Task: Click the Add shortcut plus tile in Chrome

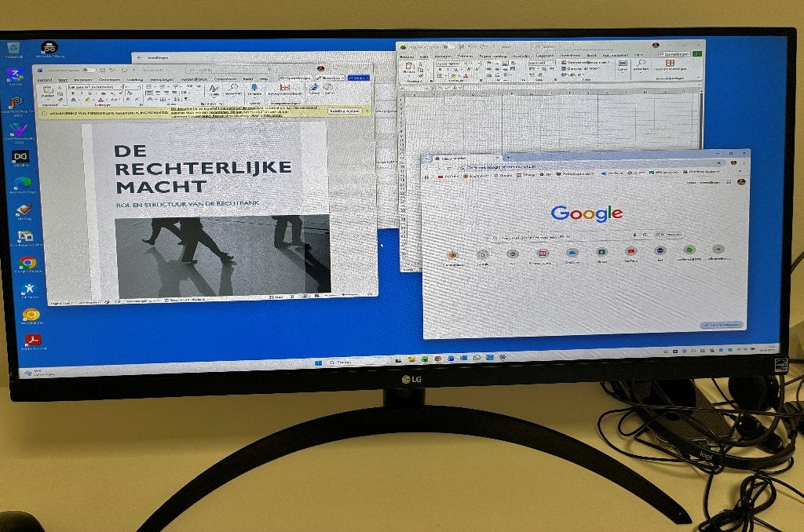Action: tap(718, 252)
